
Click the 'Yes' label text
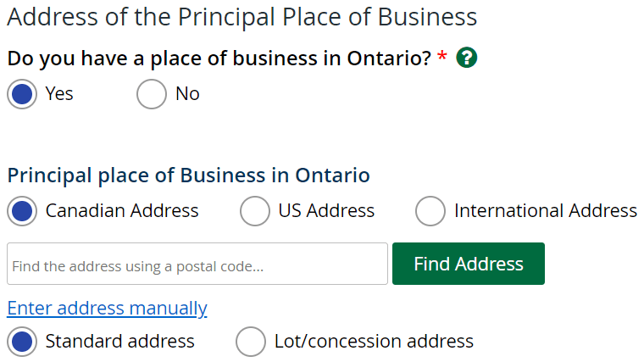[x=59, y=94]
